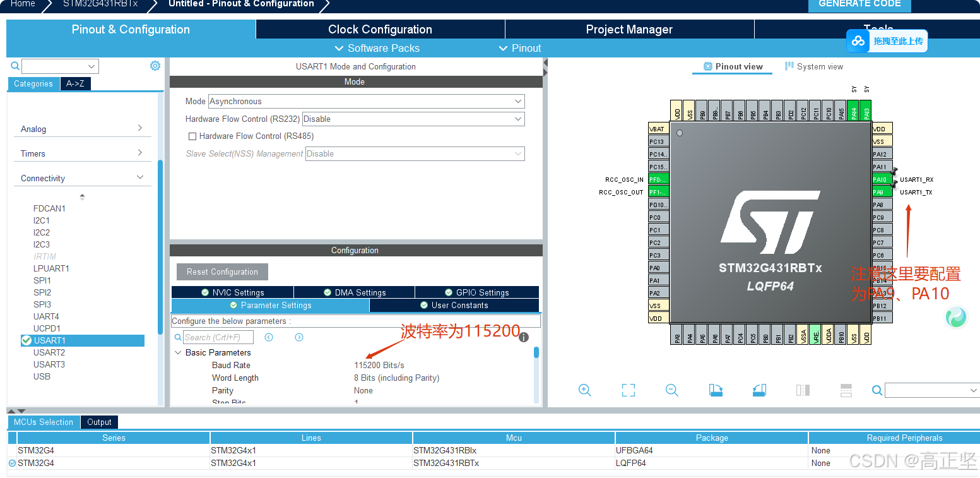The height and width of the screenshot is (478, 980).
Task: Click the peripheral search magnifier icon
Action: click(x=15, y=66)
